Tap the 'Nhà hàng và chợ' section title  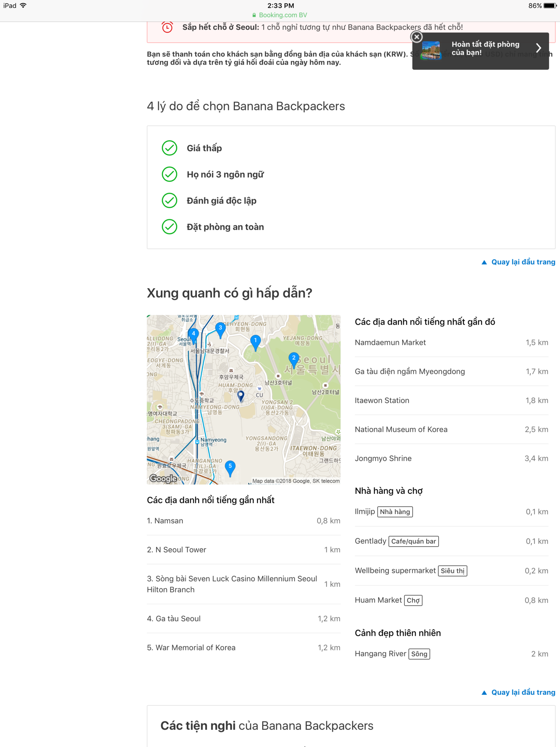pyautogui.click(x=389, y=491)
